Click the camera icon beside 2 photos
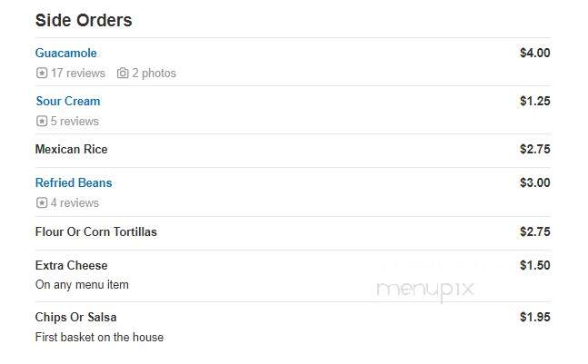Image resolution: width=588 pixels, height=364 pixels. pos(123,73)
